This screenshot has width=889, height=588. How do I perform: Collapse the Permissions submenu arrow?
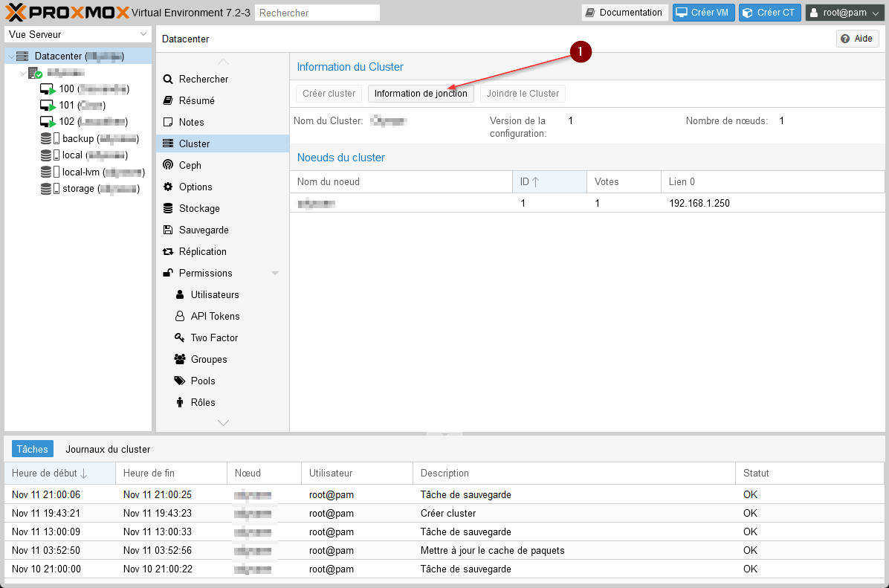tap(275, 274)
